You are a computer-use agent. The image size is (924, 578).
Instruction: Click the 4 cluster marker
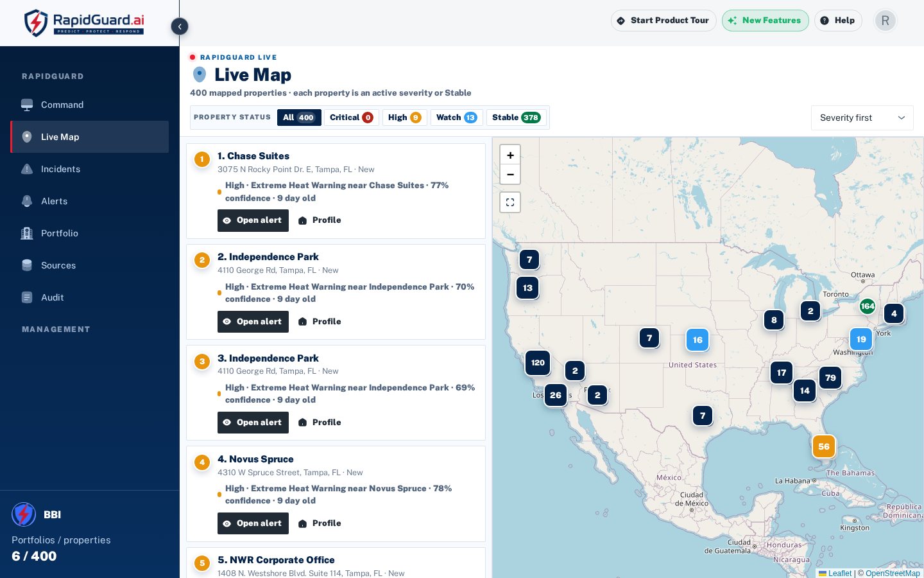[894, 313]
